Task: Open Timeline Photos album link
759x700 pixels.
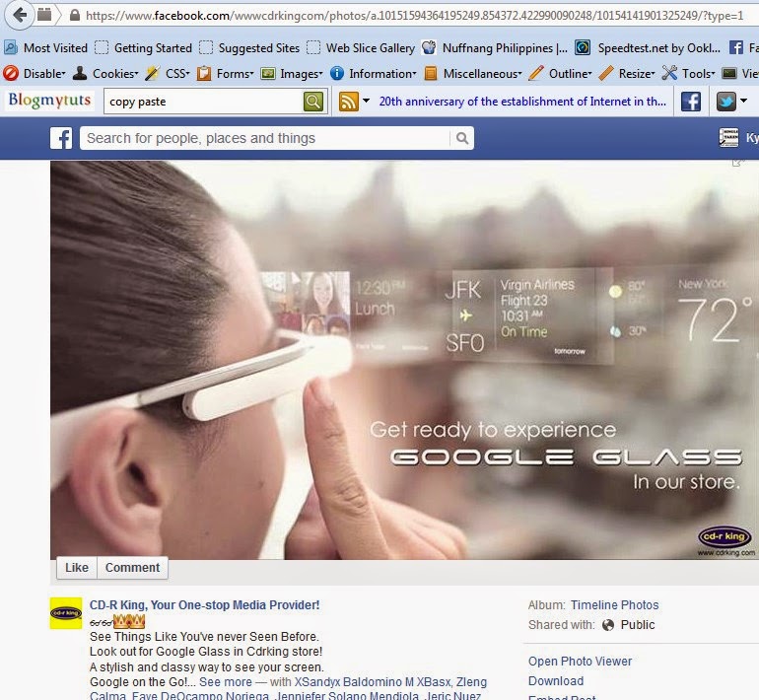Action: point(614,605)
